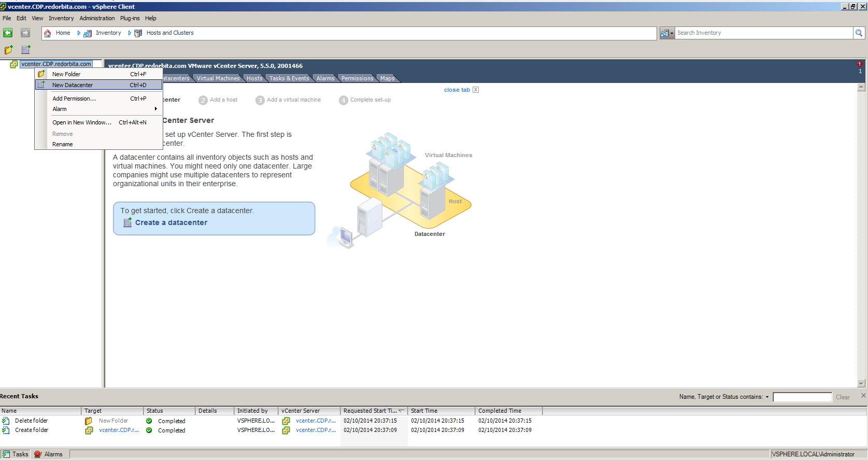
Task: Open the Plug-ins menu
Action: pos(130,18)
